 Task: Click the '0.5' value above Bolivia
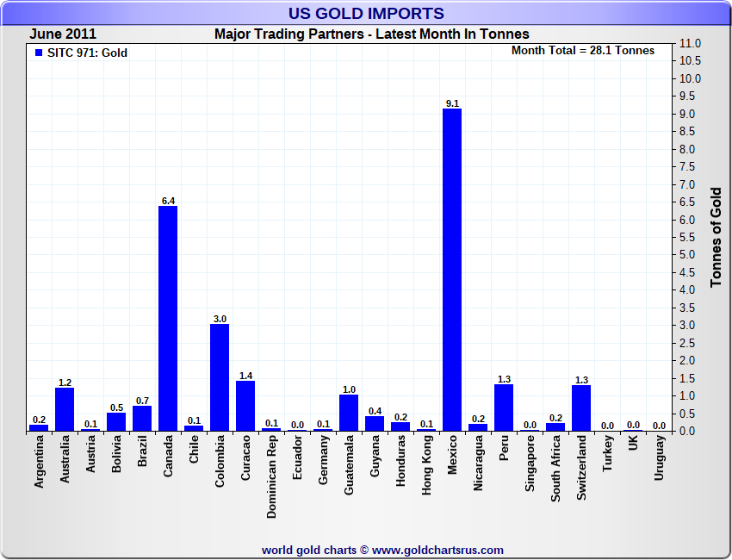(x=117, y=408)
